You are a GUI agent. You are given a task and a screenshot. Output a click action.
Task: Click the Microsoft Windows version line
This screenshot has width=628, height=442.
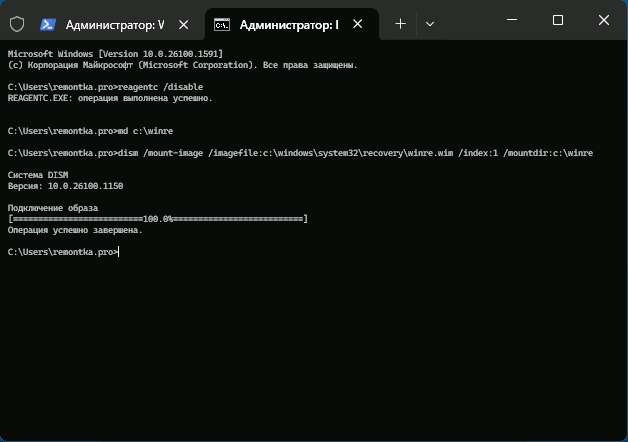coord(115,53)
